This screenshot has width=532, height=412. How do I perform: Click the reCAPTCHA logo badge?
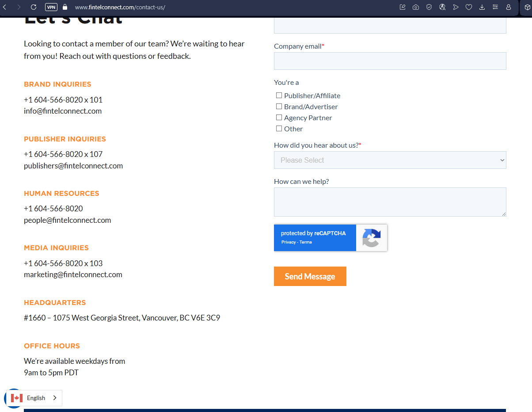coord(372,238)
